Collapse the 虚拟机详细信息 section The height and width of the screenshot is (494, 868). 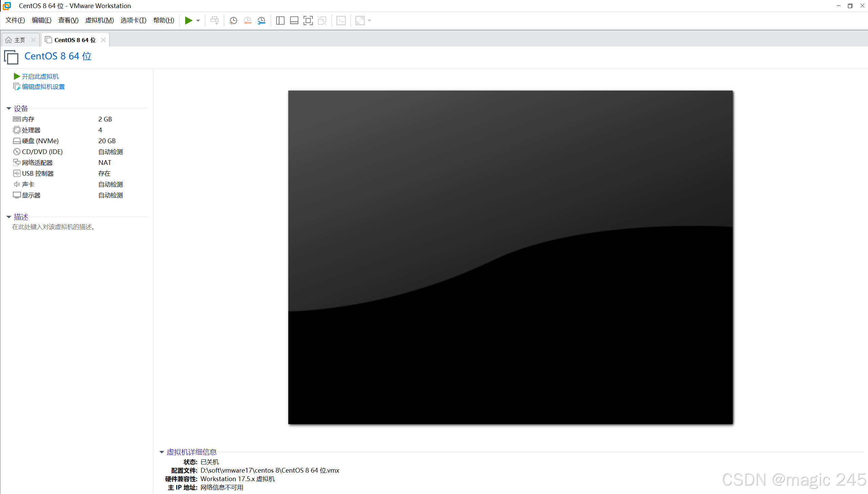tap(162, 452)
